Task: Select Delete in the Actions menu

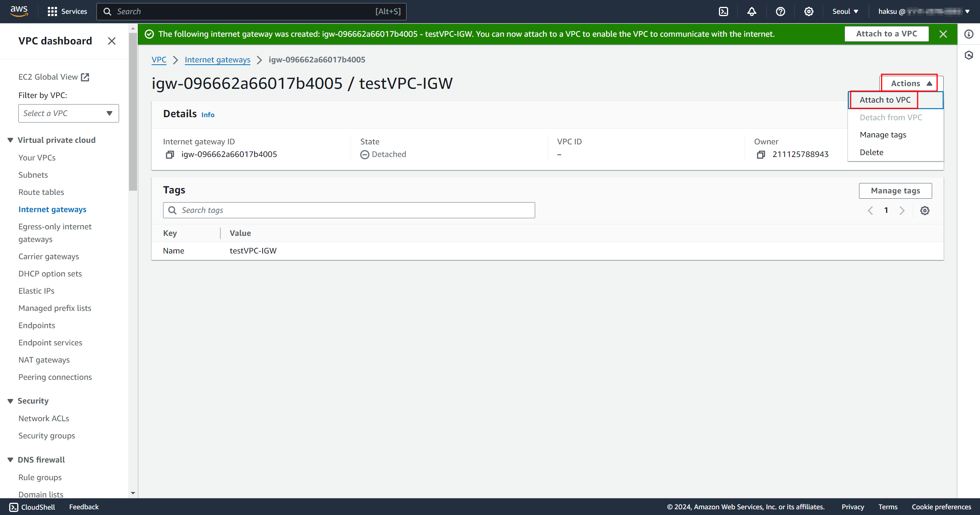Action: pos(871,152)
